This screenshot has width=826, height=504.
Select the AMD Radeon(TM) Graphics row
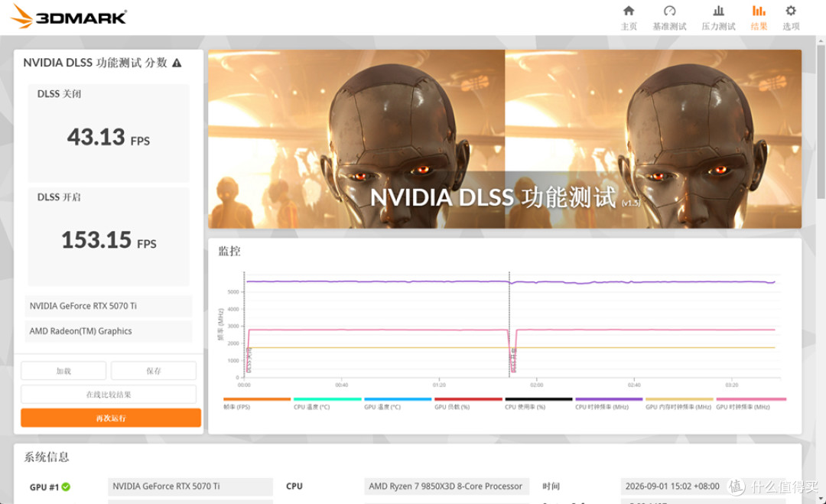[x=109, y=331]
